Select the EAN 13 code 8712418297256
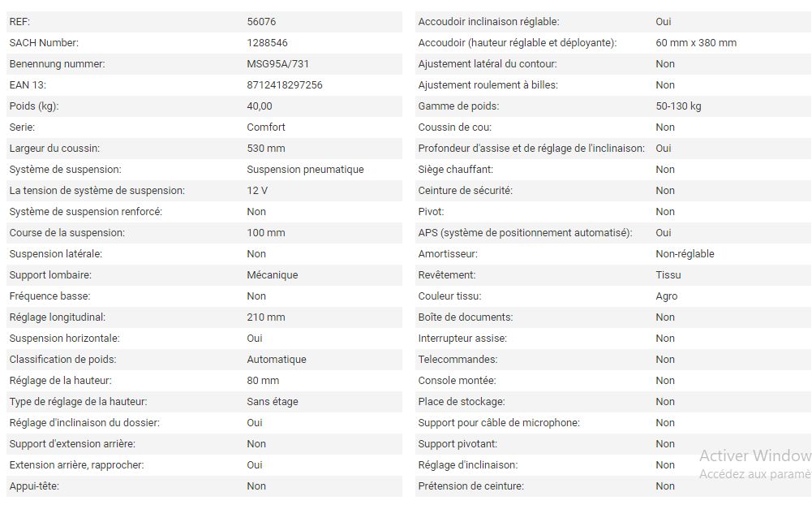The width and height of the screenshot is (812, 505). tap(284, 85)
